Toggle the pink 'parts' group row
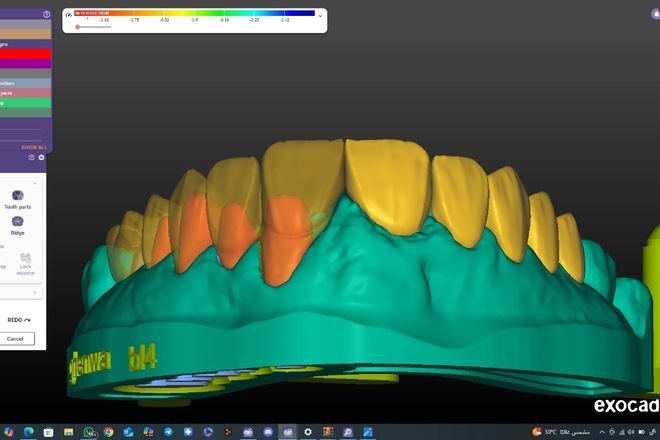Screen dimensions: 660x440 tap(25, 93)
